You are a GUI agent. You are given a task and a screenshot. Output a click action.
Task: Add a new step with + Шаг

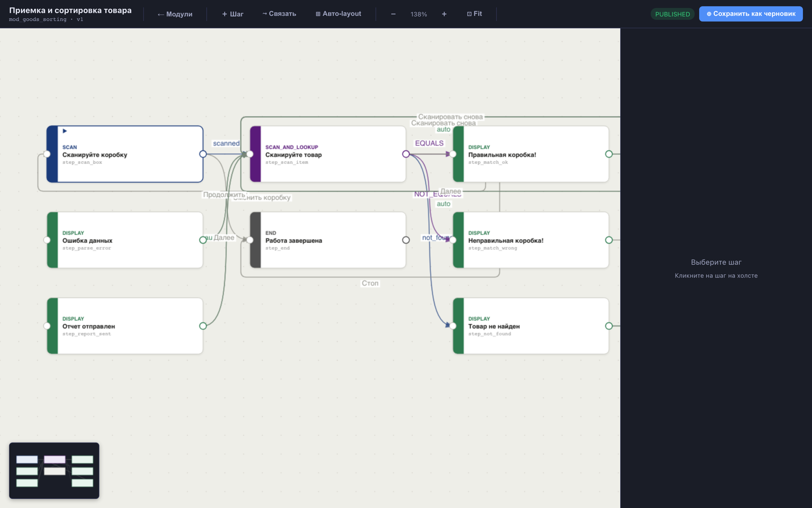click(233, 14)
